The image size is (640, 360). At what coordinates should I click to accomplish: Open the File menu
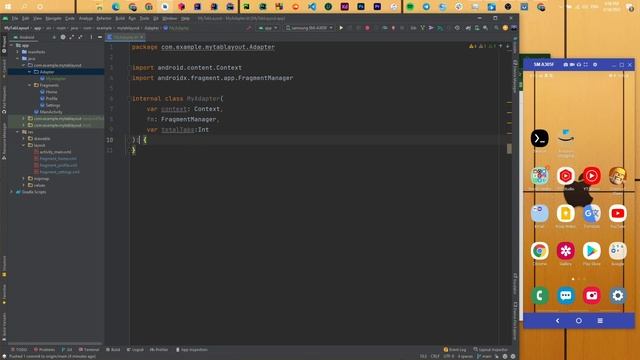(15, 18)
